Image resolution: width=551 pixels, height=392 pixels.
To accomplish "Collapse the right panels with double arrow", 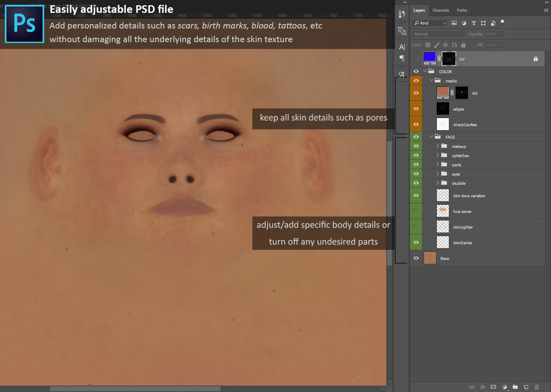I will 547,2.
